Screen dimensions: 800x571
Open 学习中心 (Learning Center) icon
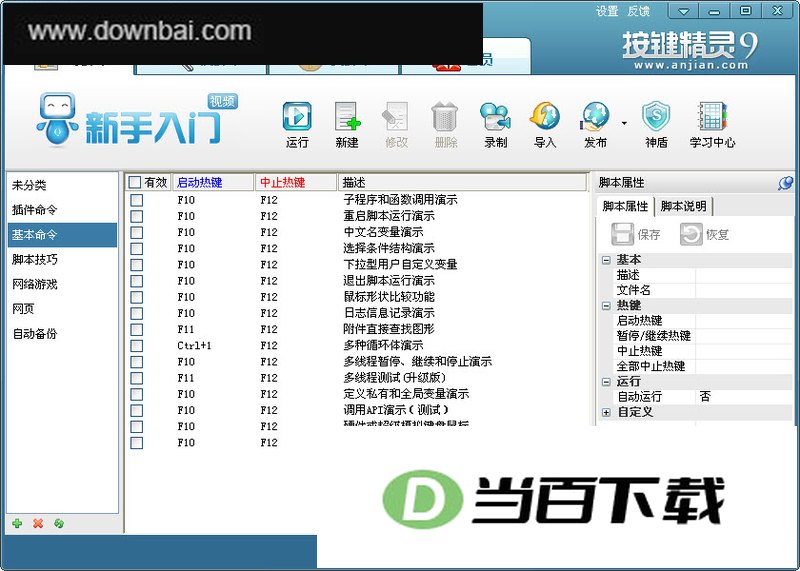tap(712, 116)
